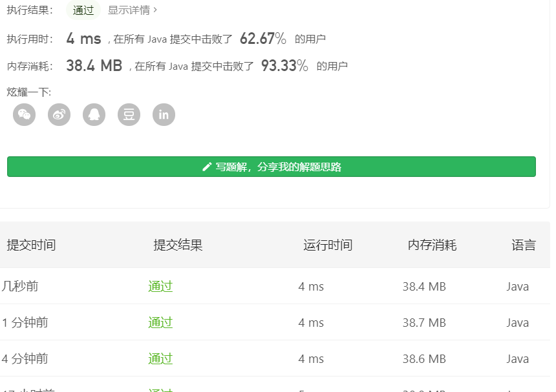Click the 62.67% runtime percentile value
This screenshot has width=556, height=392.
pos(262,38)
